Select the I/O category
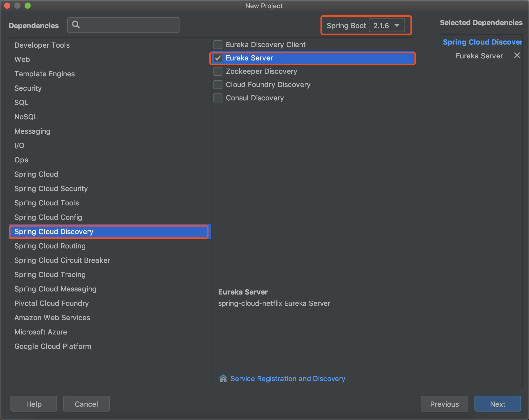Viewport: 529px width, 420px height. pos(110,145)
